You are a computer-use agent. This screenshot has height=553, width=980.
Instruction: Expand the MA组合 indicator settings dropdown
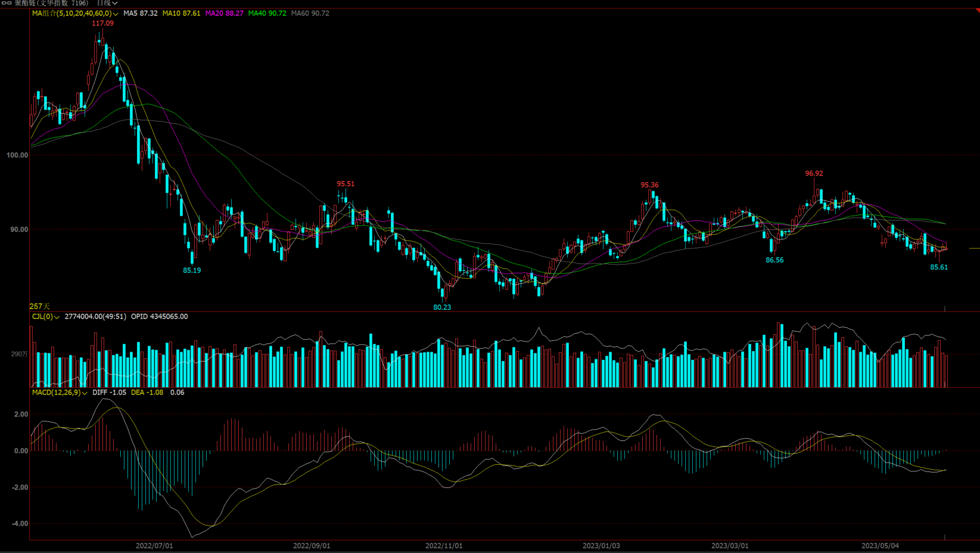pos(116,14)
